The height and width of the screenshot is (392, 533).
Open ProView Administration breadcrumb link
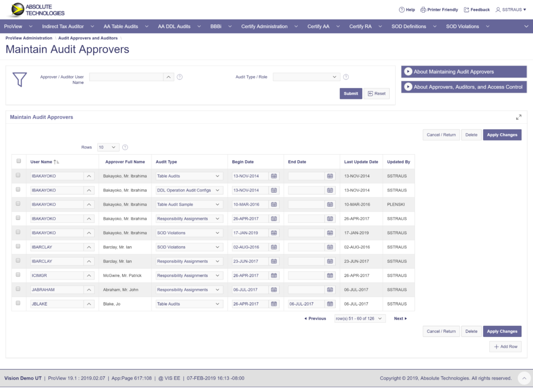[29, 38]
